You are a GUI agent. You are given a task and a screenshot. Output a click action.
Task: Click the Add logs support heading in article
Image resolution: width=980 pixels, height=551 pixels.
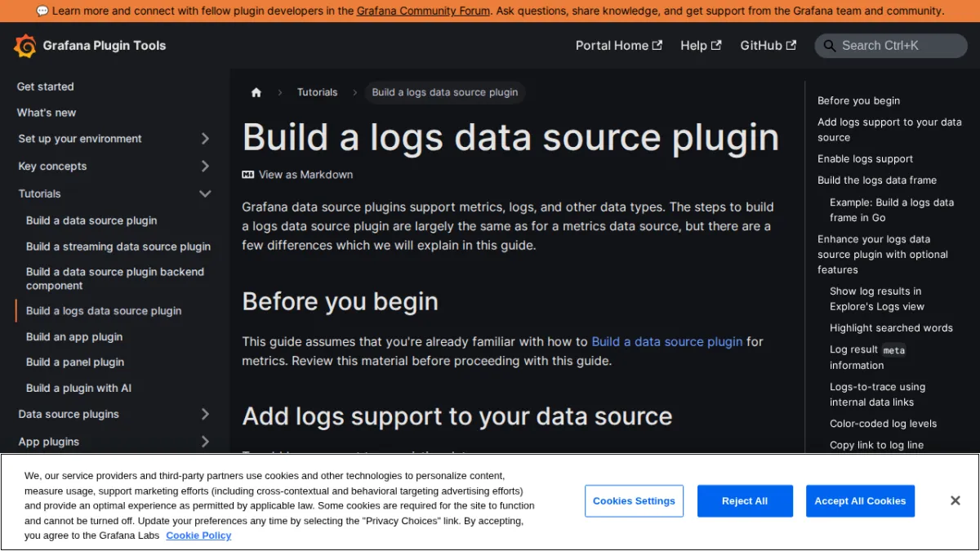pos(457,416)
